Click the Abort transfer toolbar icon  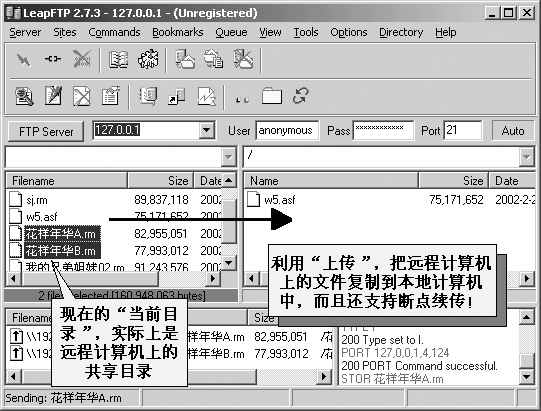coord(243,59)
